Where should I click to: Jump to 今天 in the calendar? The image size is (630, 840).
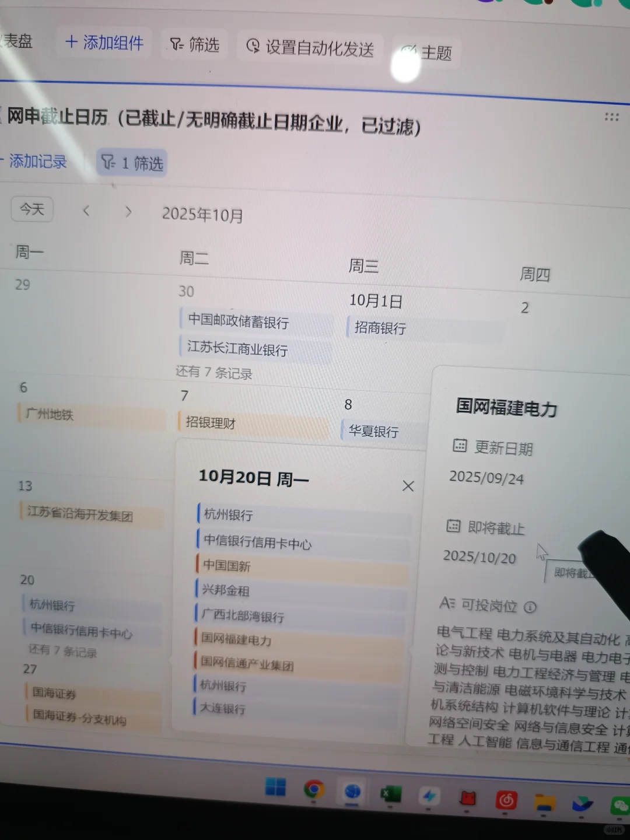[x=32, y=209]
